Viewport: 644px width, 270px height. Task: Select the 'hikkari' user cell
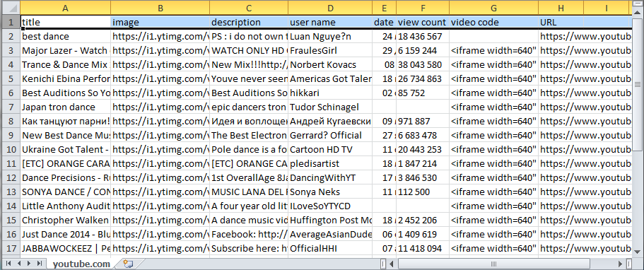tap(330, 93)
